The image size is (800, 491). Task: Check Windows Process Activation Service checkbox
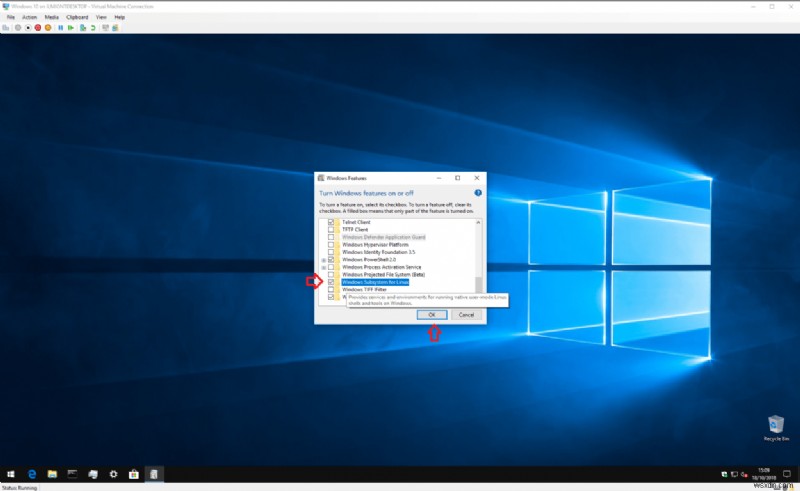pyautogui.click(x=331, y=267)
